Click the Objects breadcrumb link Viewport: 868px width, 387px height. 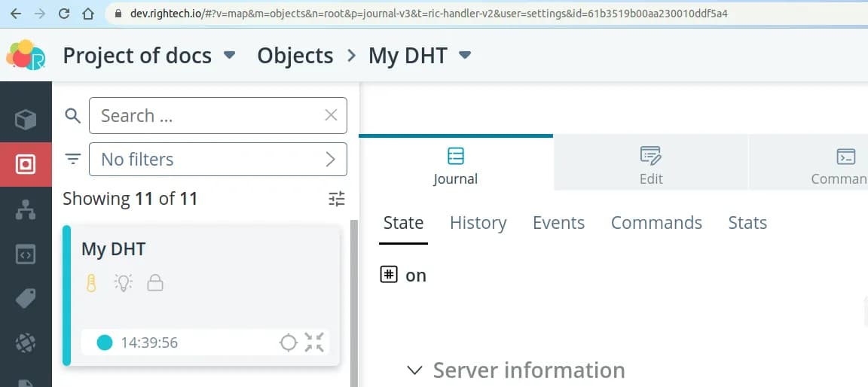click(295, 56)
